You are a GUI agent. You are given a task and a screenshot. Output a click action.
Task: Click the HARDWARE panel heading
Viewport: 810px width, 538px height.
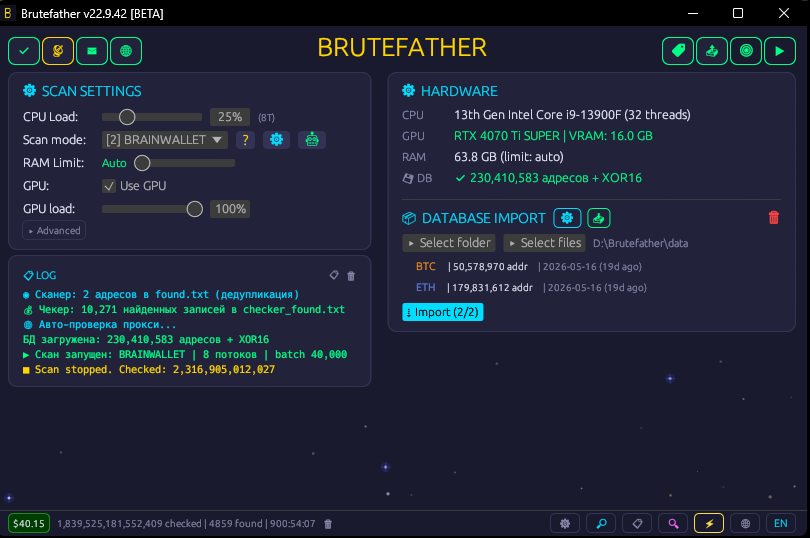point(449,91)
